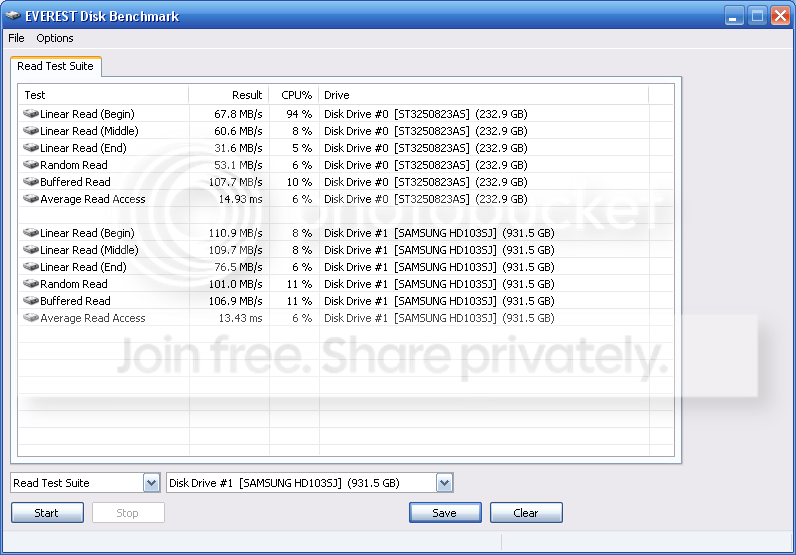Maximize the EVEREST Disk Benchmark window
This screenshot has height=555, width=796.
click(757, 16)
